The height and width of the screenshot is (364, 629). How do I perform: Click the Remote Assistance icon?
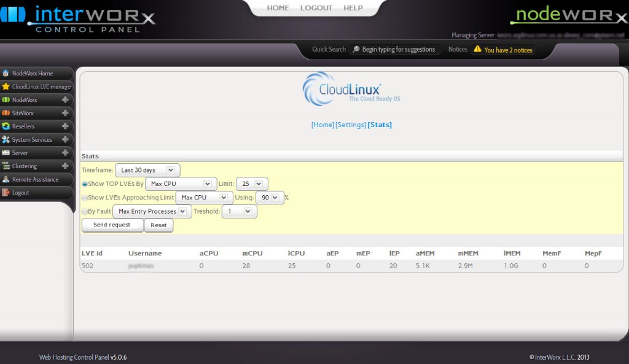pyautogui.click(x=6, y=179)
